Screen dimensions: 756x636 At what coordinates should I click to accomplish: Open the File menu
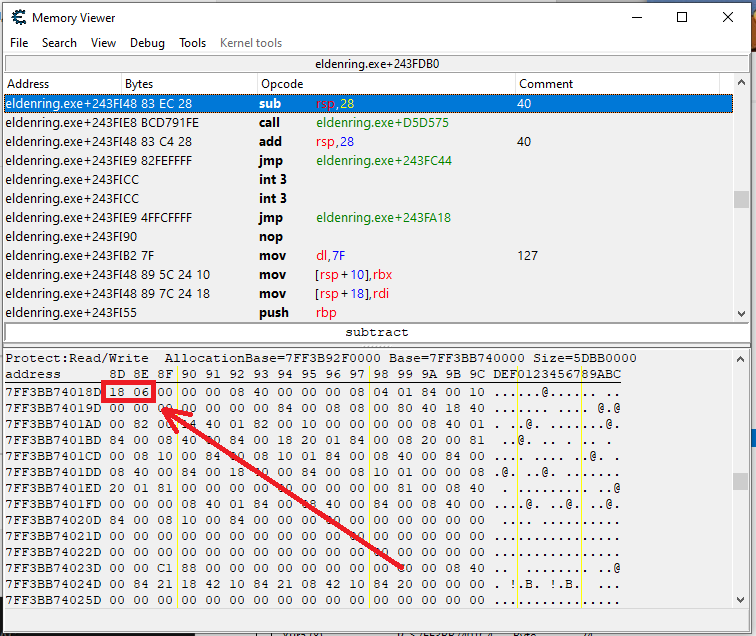(x=19, y=43)
